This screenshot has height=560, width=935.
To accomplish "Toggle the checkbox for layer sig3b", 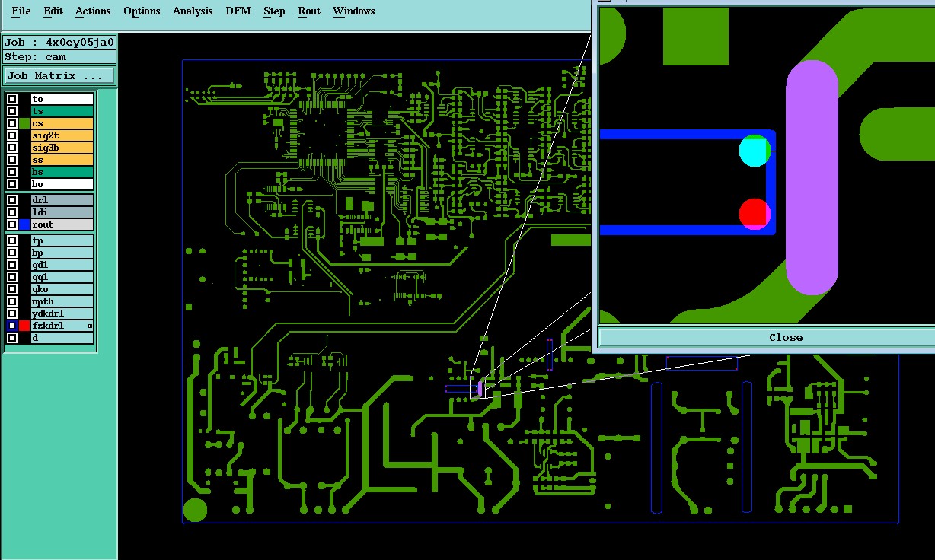I will (x=12, y=148).
